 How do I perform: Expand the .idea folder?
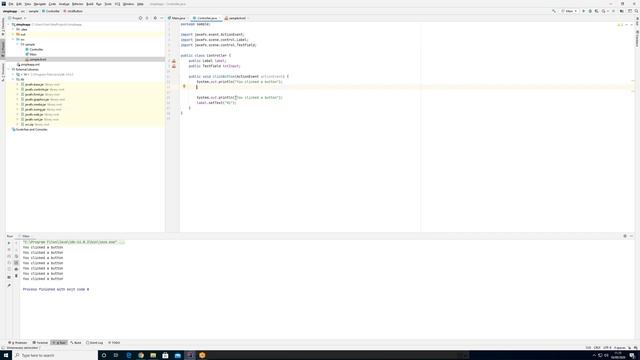(13, 29)
